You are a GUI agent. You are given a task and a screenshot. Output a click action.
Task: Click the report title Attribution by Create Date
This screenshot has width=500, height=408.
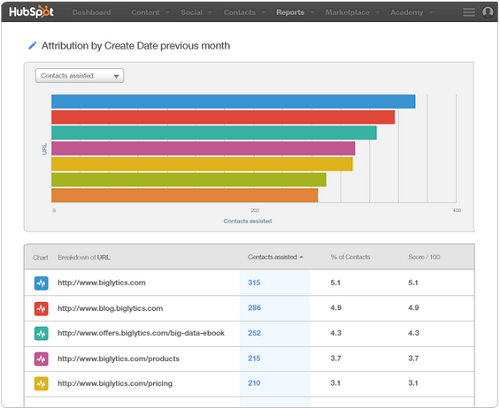(136, 46)
